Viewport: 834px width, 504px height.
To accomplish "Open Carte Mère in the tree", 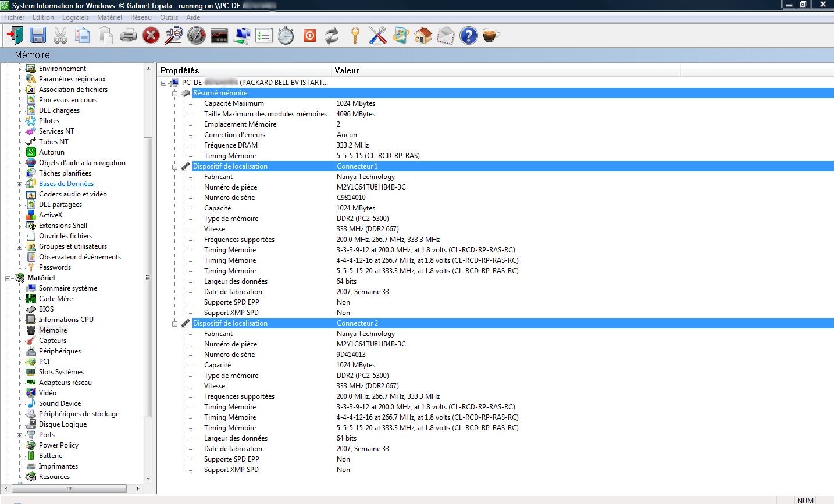I will pyautogui.click(x=56, y=299).
